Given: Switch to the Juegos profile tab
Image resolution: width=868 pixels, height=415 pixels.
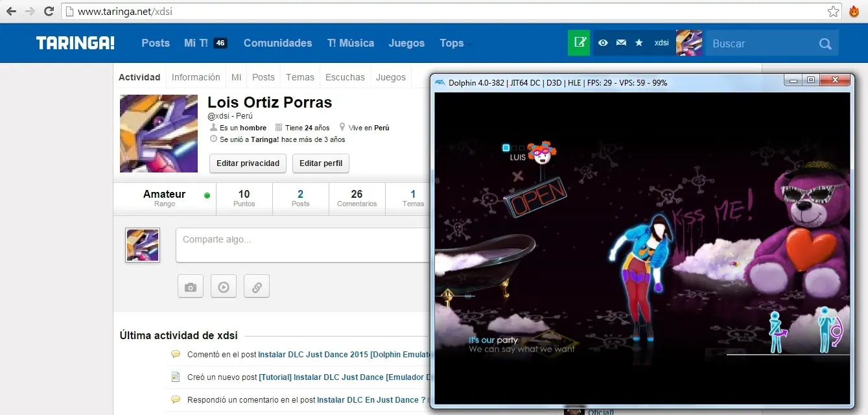Looking at the screenshot, I should pos(391,77).
